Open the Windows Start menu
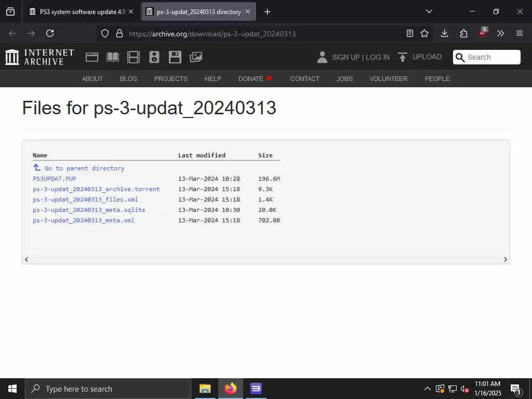The width and height of the screenshot is (532, 399). (x=12, y=389)
